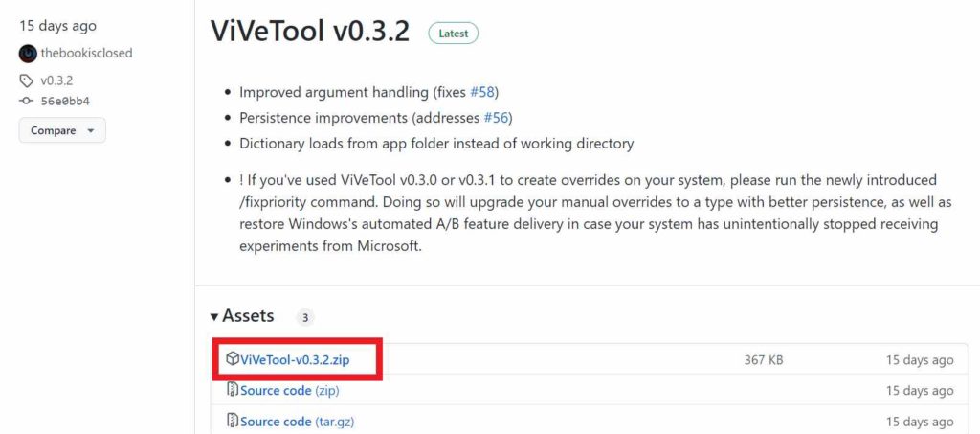Click the Source code (zip) file icon
Image resolution: width=980 pixels, height=434 pixels.
(x=233, y=390)
